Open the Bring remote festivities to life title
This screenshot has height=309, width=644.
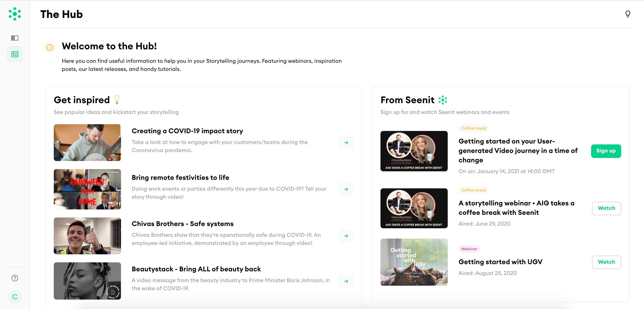coord(180,177)
